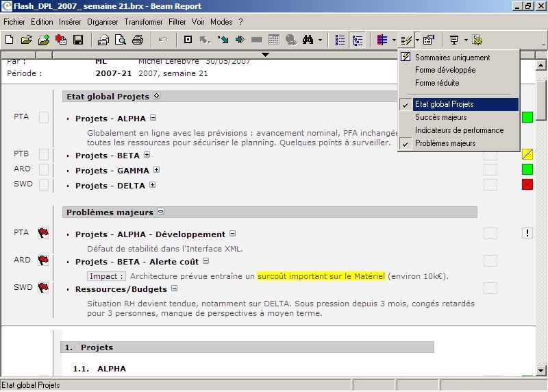Screen dimensions: 548x392
Task: Collapse Projets - ALPHA - Développement item
Action: pos(232,234)
